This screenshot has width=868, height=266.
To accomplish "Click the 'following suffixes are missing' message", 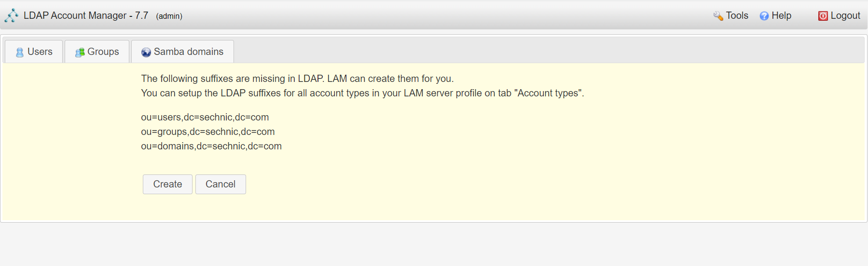I will [x=297, y=79].
